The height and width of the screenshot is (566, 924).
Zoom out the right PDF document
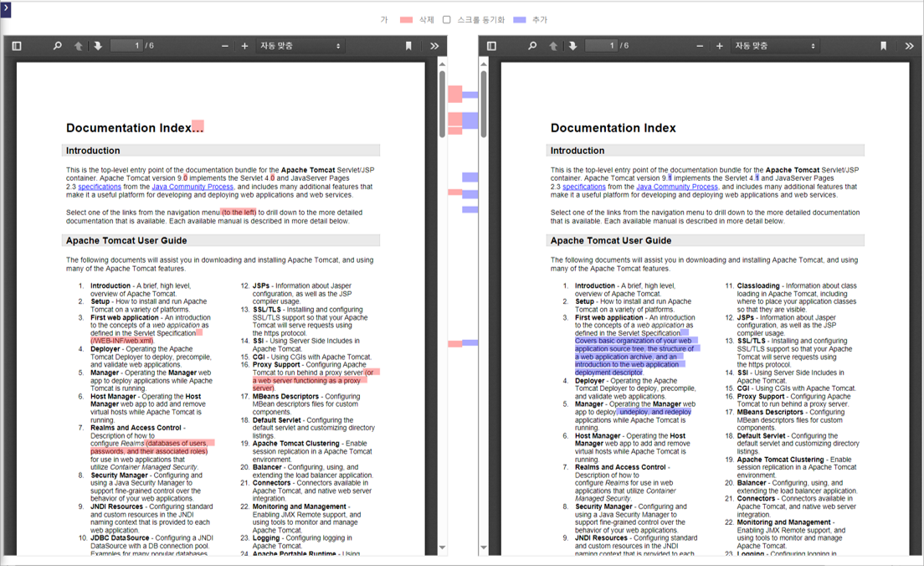click(x=700, y=46)
